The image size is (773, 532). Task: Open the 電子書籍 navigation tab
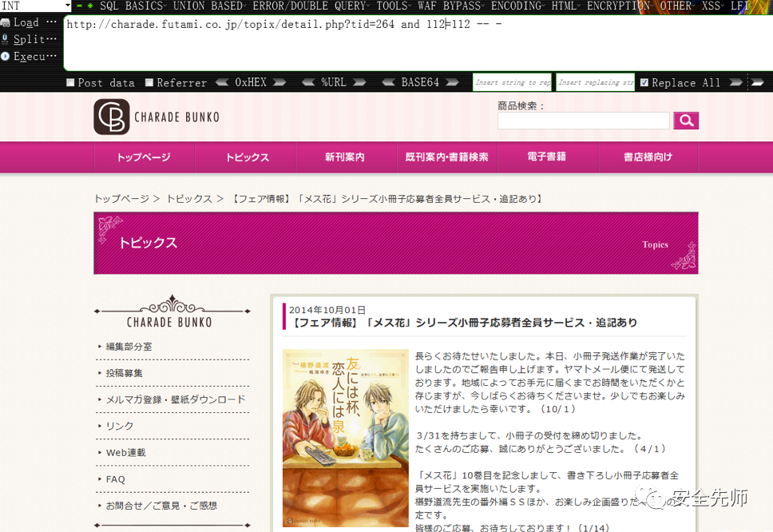[x=547, y=157]
